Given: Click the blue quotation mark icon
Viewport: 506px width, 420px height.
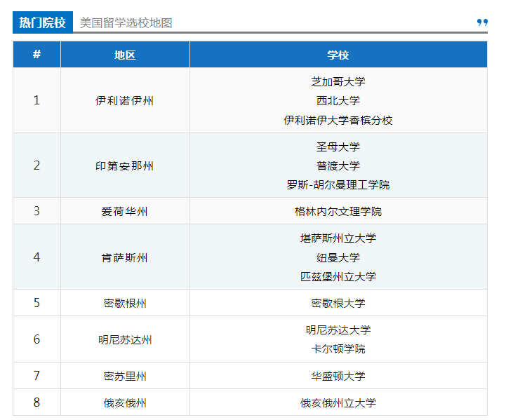Looking at the screenshot, I should pyautogui.click(x=482, y=22).
